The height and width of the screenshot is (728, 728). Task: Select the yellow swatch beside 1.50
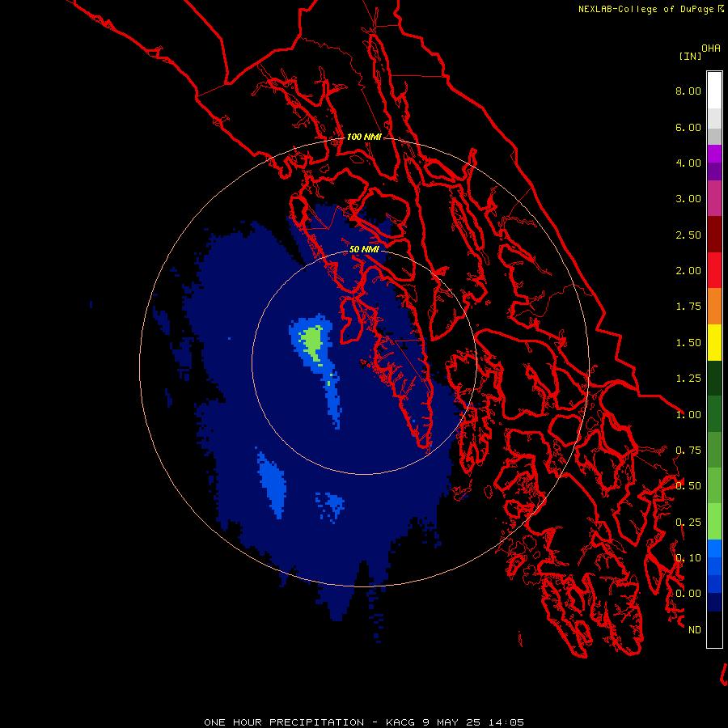click(x=714, y=342)
